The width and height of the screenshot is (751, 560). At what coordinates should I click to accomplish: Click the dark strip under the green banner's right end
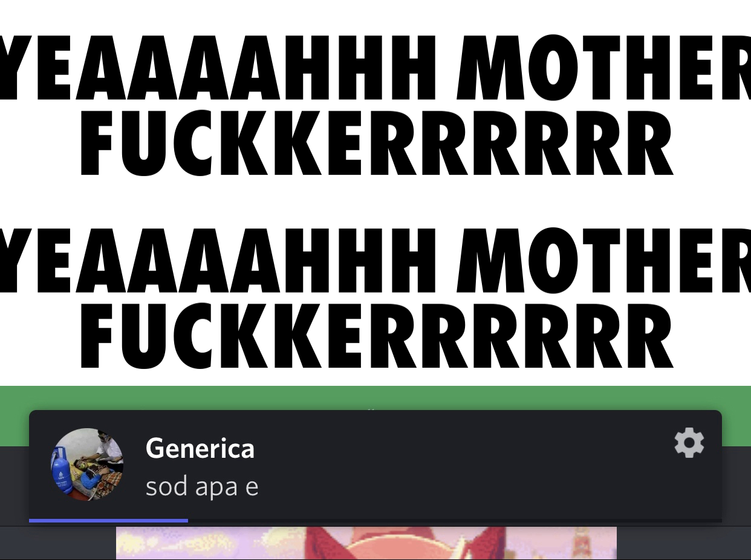(736, 484)
